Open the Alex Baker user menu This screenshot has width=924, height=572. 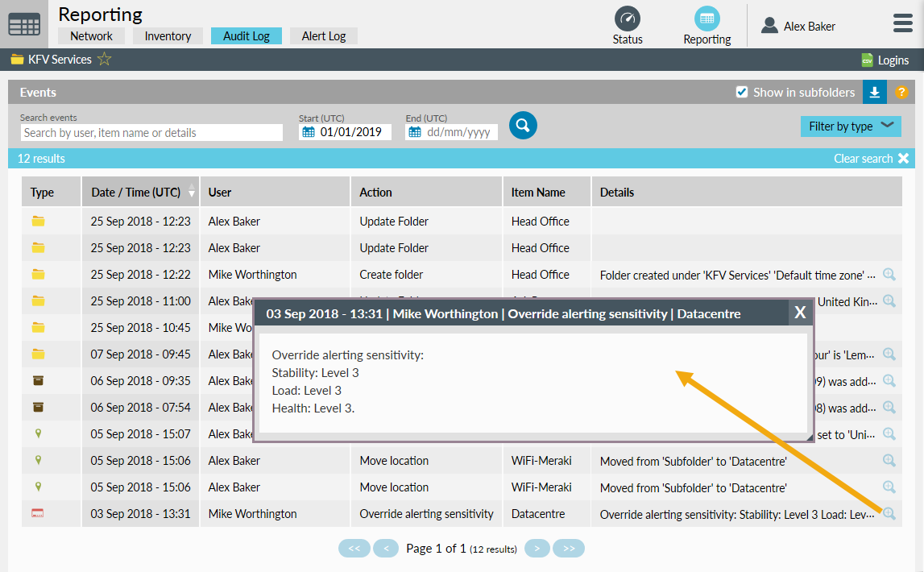798,27
